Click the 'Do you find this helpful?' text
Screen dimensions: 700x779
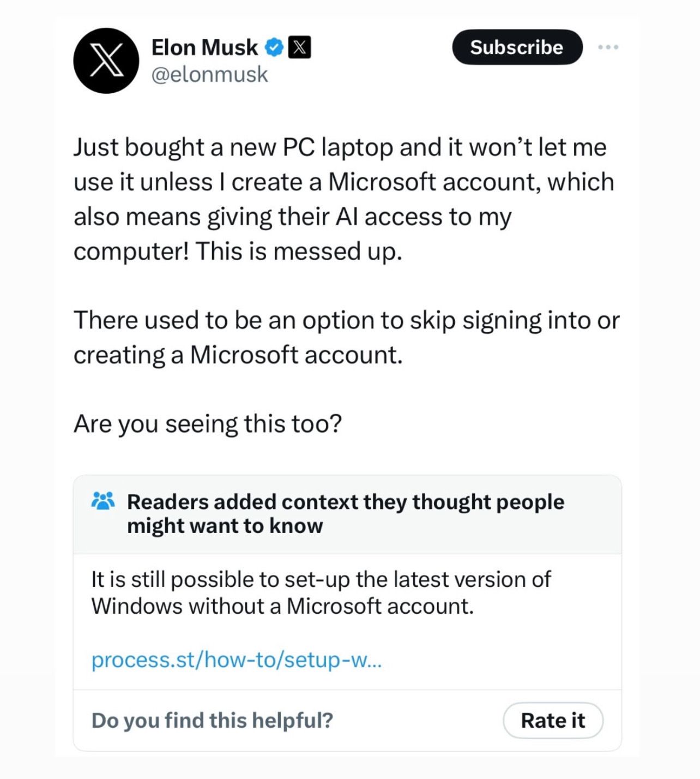click(x=212, y=720)
